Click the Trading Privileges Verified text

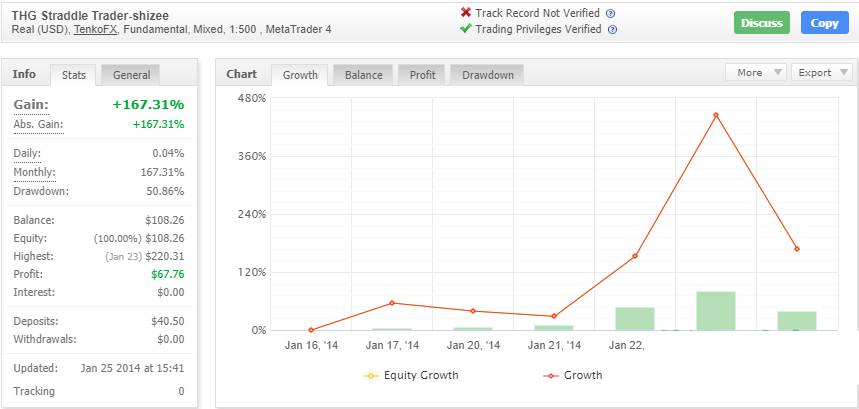[539, 29]
